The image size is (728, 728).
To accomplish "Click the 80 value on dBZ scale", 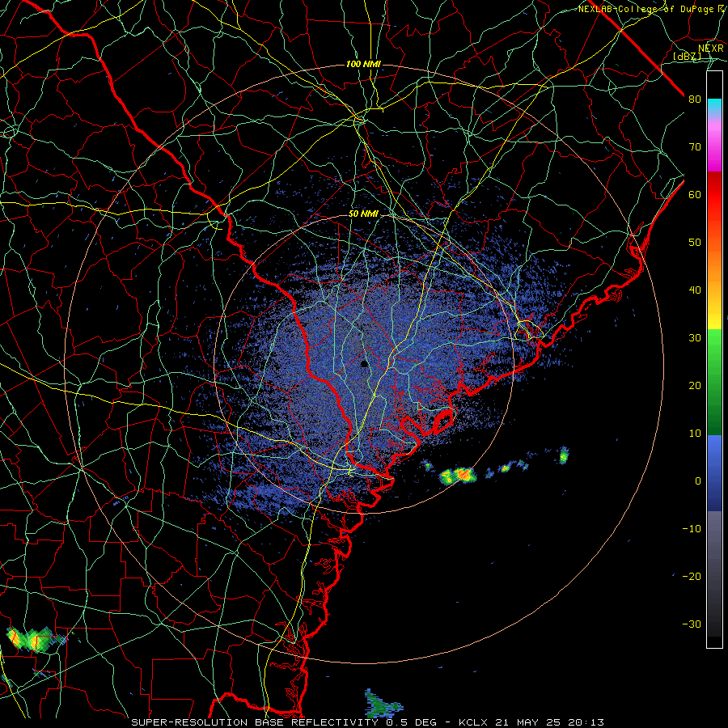I will [695, 99].
